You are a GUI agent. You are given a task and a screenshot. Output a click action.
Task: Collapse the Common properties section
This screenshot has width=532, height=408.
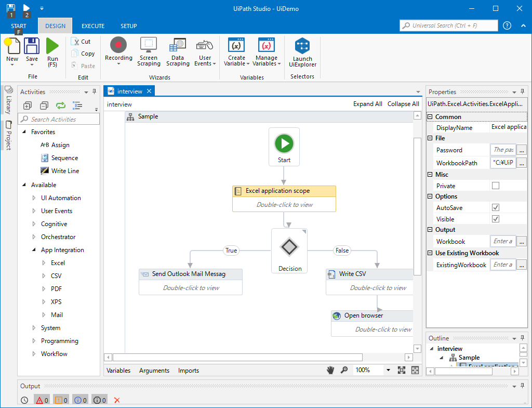click(430, 117)
